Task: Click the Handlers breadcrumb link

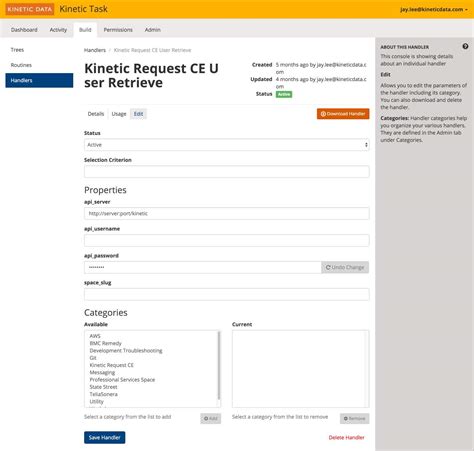Action: tap(95, 50)
